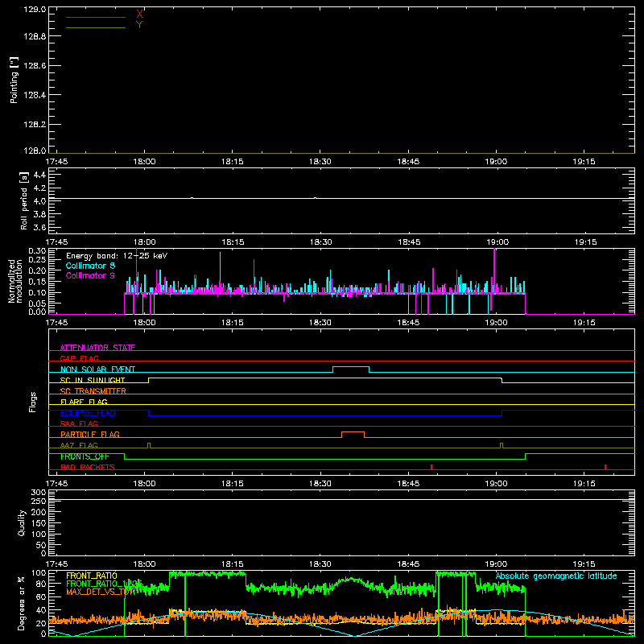Viewport: 644px width, 644px height.
Task: Click the 19:00 tick label under Roll period plot
Action: point(497,242)
